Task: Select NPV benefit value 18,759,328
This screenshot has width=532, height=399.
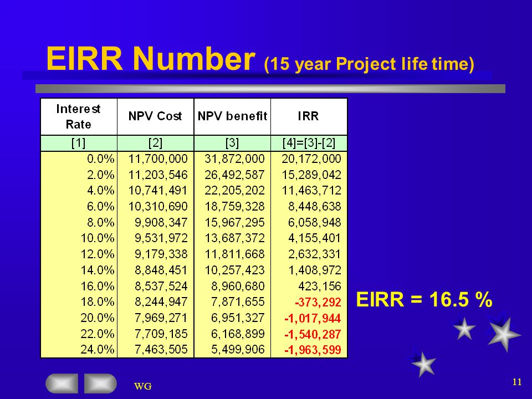Action: pos(234,206)
